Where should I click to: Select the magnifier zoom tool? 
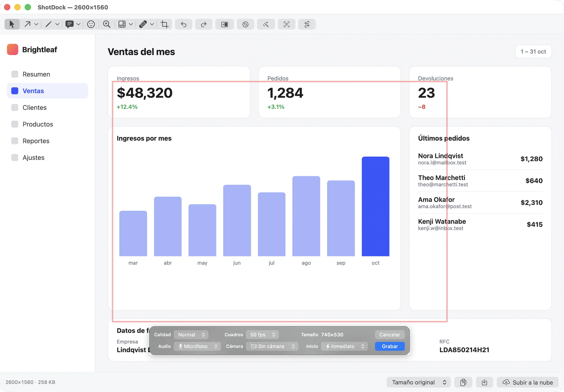[x=107, y=24]
